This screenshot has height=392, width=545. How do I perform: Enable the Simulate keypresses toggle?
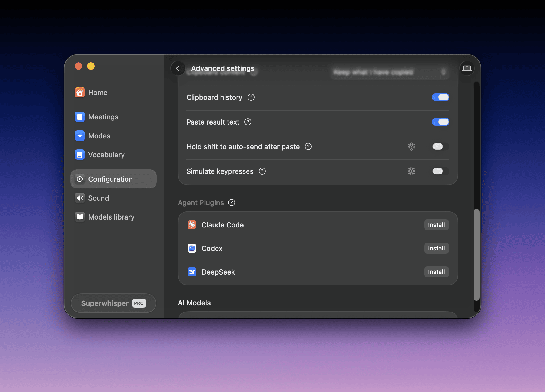(441, 171)
